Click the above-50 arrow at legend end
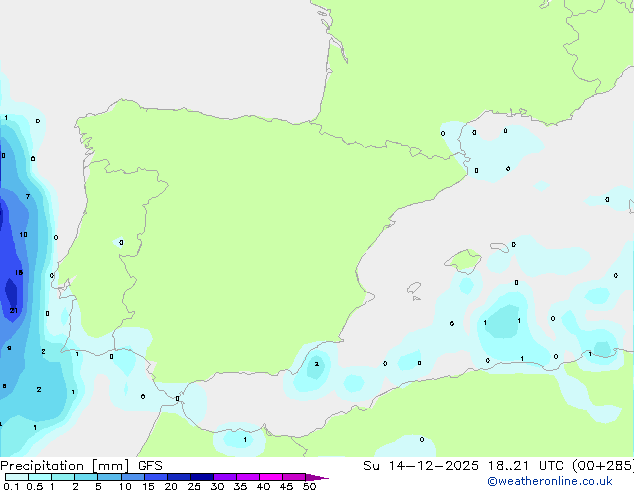The image size is (634, 490). 317,477
